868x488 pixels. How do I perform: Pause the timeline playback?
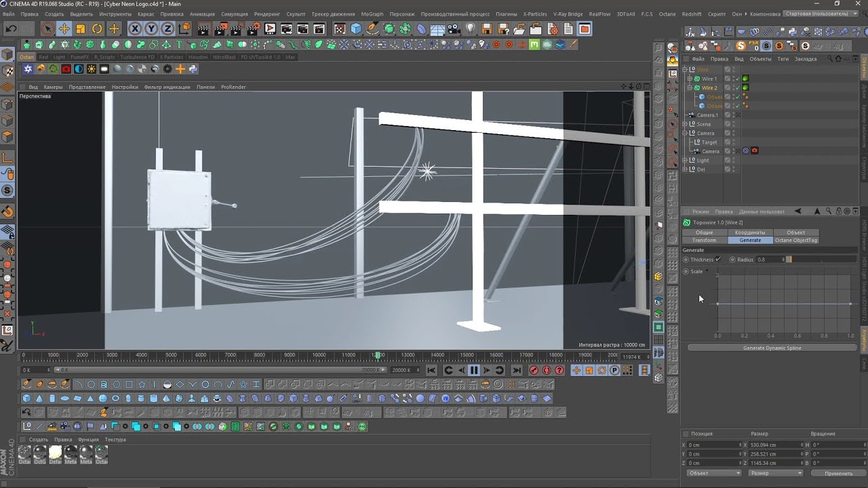(x=473, y=370)
